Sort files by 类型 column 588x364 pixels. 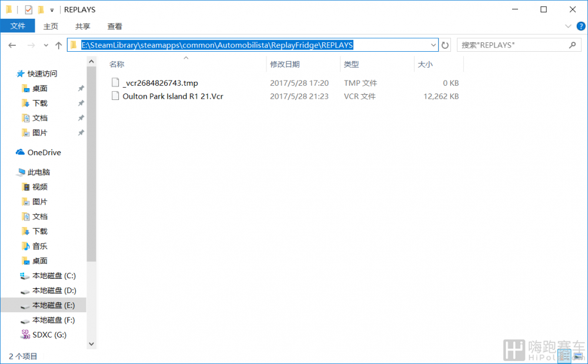352,65
